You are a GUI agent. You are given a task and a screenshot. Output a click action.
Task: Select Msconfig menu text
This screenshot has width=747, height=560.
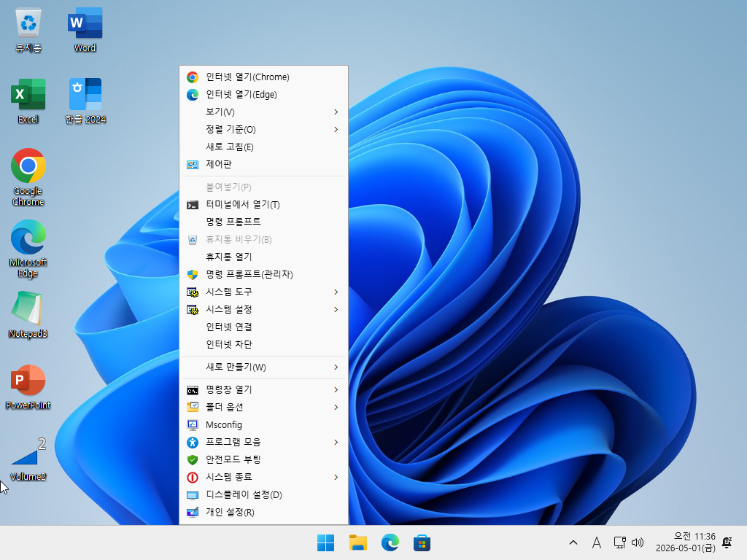pos(224,425)
